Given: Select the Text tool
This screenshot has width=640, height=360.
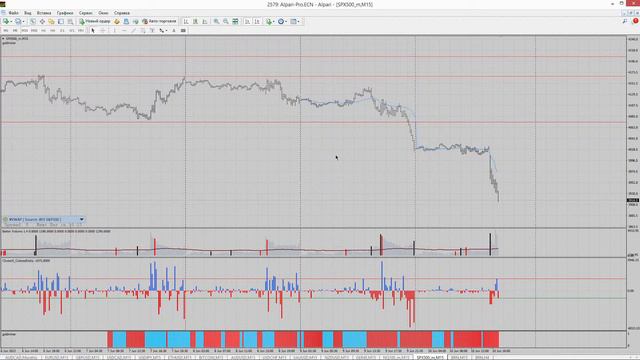Looking at the screenshot, I should [x=173, y=31].
